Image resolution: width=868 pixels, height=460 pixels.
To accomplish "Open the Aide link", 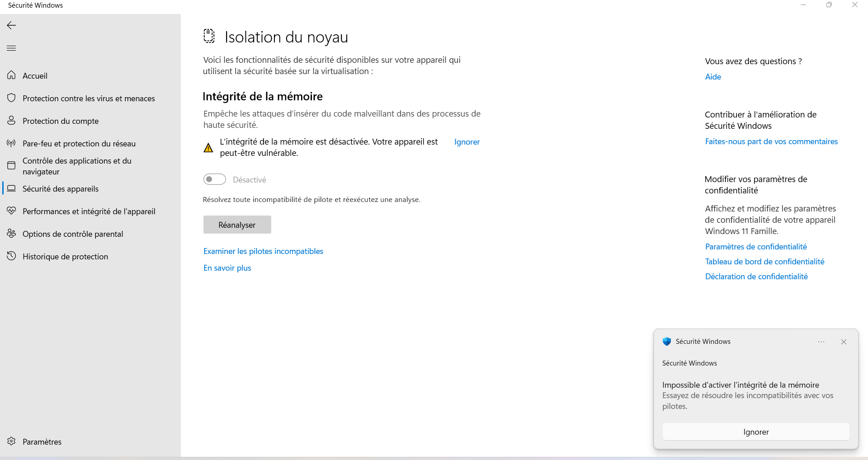I will (713, 77).
